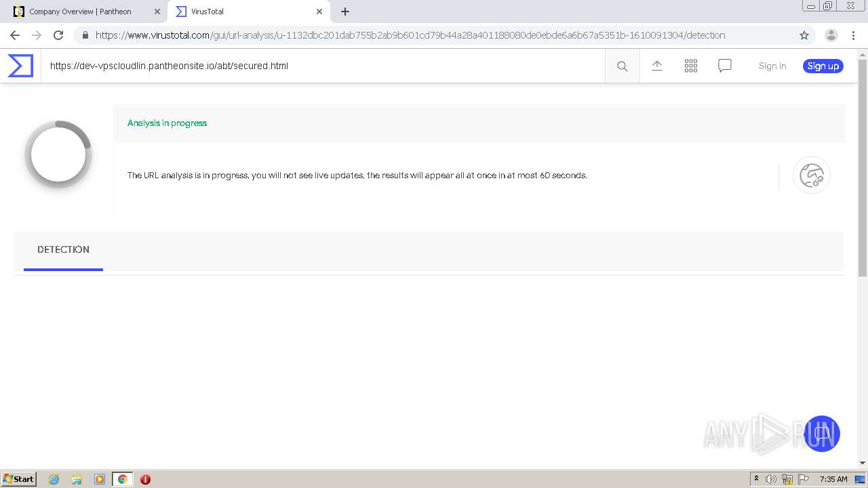Click the Sign up button

(823, 66)
